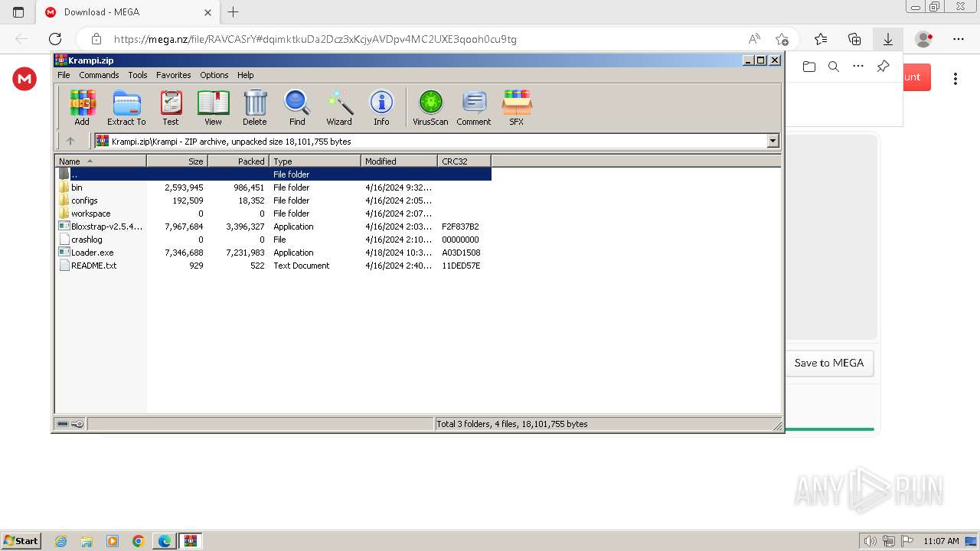Add this page to favorites star
The width and height of the screenshot is (980, 551).
point(782,39)
